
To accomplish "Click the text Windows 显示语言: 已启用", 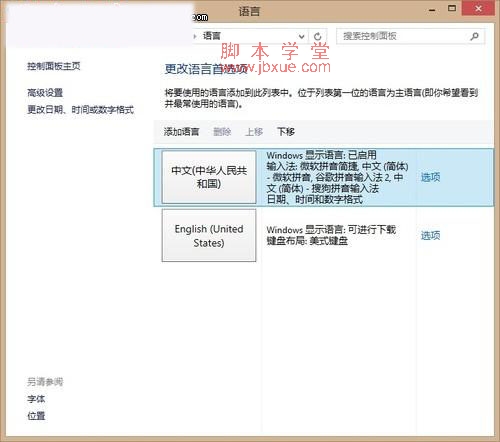I will [321, 155].
